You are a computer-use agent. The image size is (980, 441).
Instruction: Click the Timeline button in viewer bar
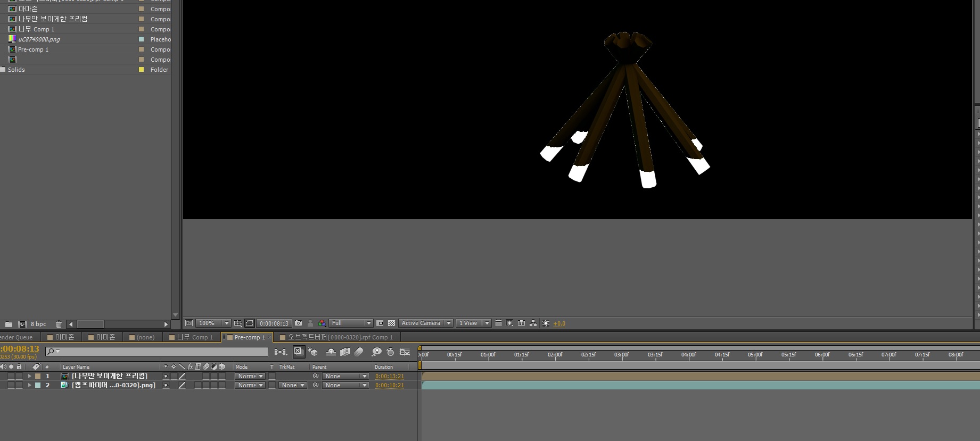pos(521,323)
